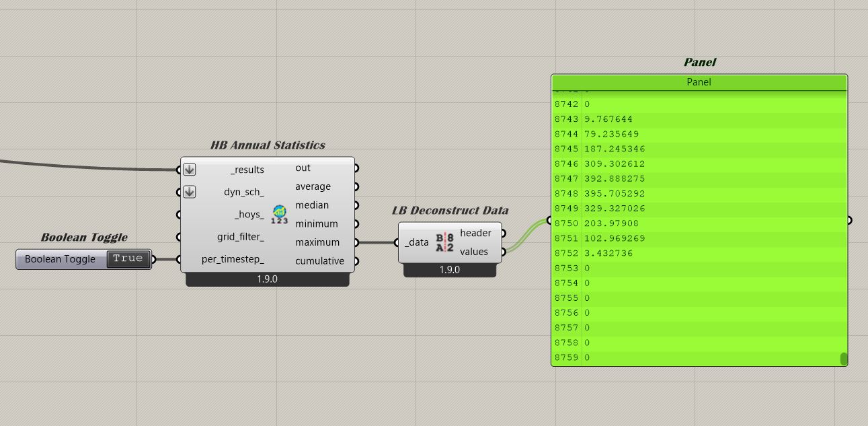The image size is (868, 426).
Task: Click the HB Annual Statistics component icon
Action: (x=279, y=215)
